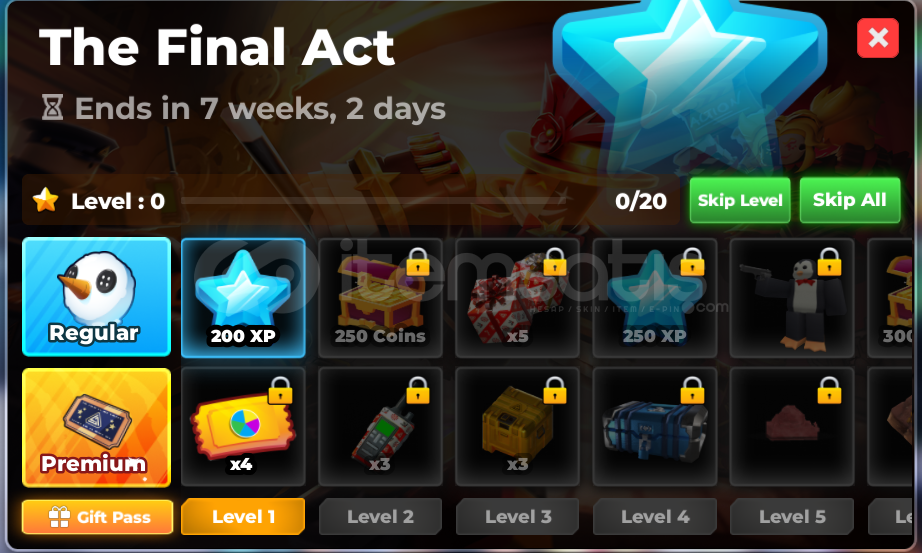Click the x3 yellow crate reward

coord(517,427)
